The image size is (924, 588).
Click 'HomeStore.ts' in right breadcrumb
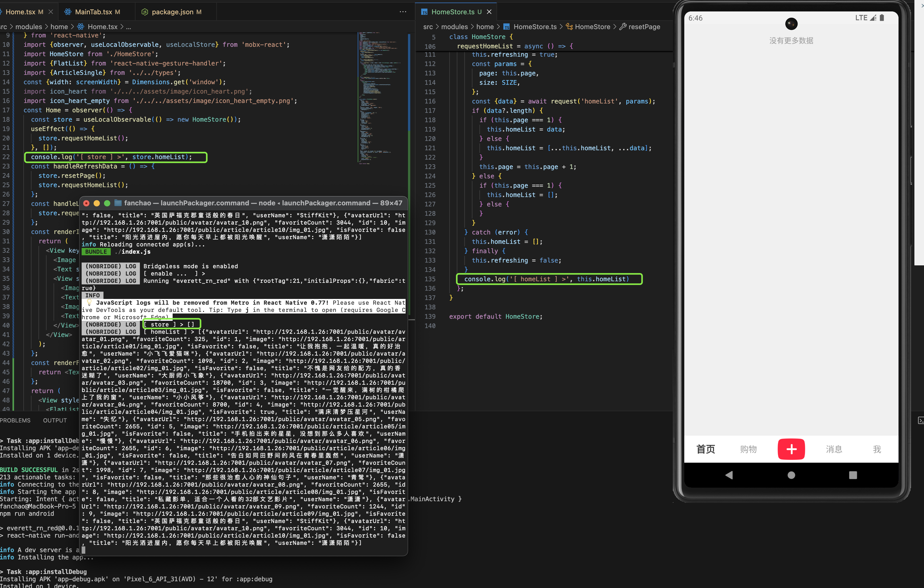pyautogui.click(x=535, y=27)
